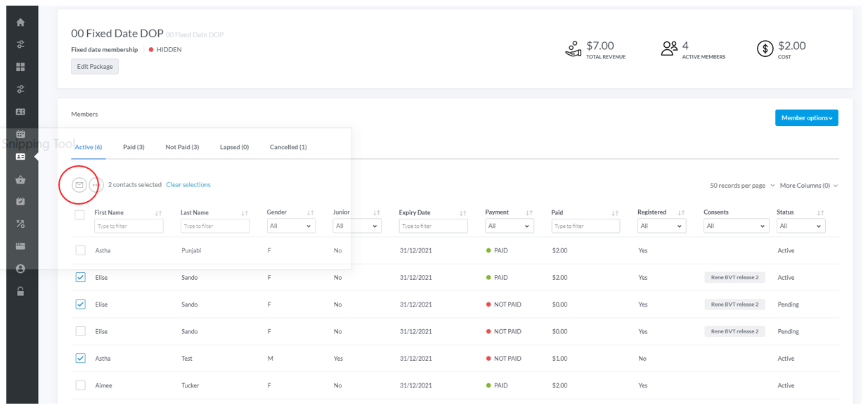Open the credit card icon in sidebar
The image size is (868, 410).
pos(20,246)
